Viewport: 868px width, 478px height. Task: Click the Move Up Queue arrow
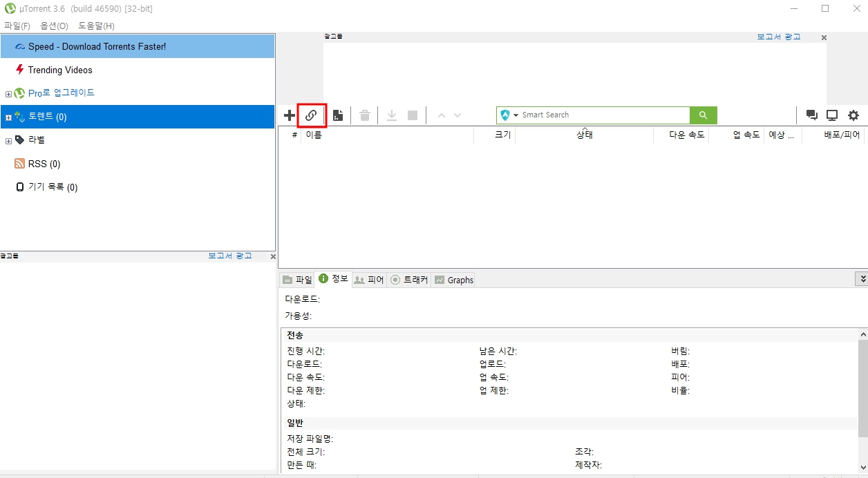(x=442, y=115)
